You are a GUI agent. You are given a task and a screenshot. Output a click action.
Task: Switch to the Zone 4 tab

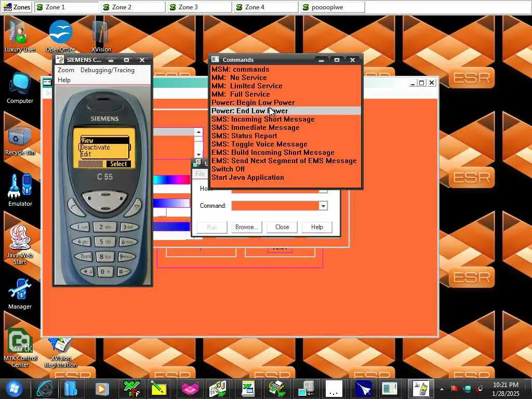266,7
